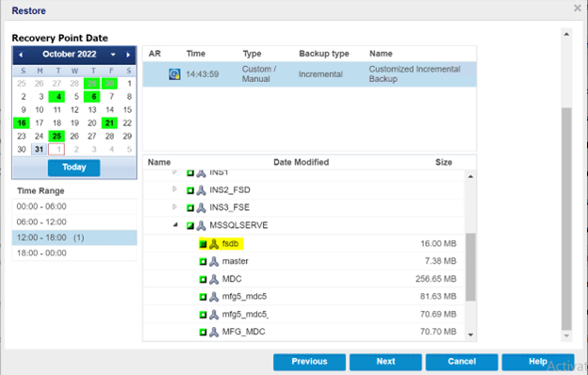Toggle the fsdb database checkbox
This screenshot has width=588, height=375.
point(203,244)
